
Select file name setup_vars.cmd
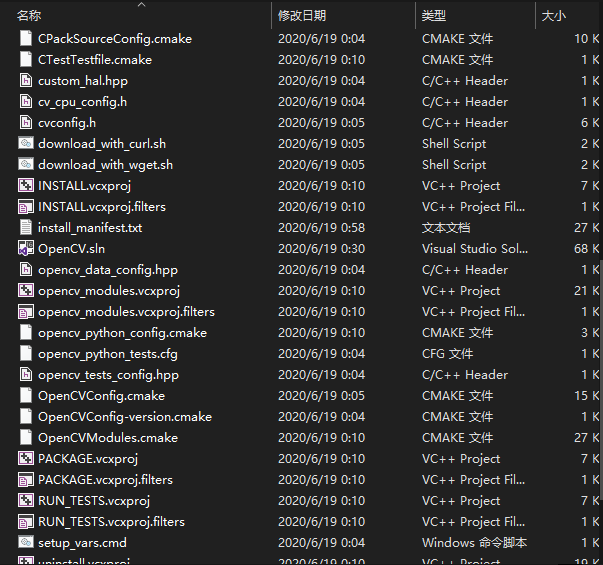coord(82,543)
